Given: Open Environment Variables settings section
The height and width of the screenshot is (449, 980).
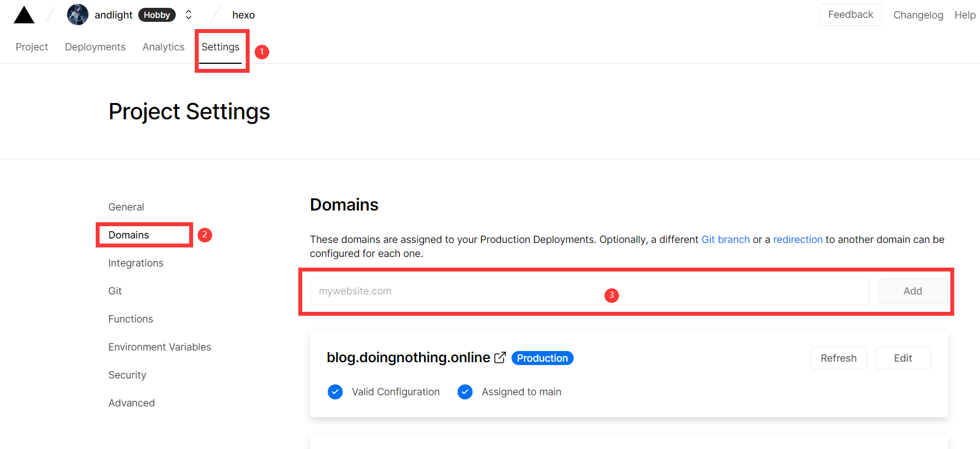Looking at the screenshot, I should [x=160, y=347].
